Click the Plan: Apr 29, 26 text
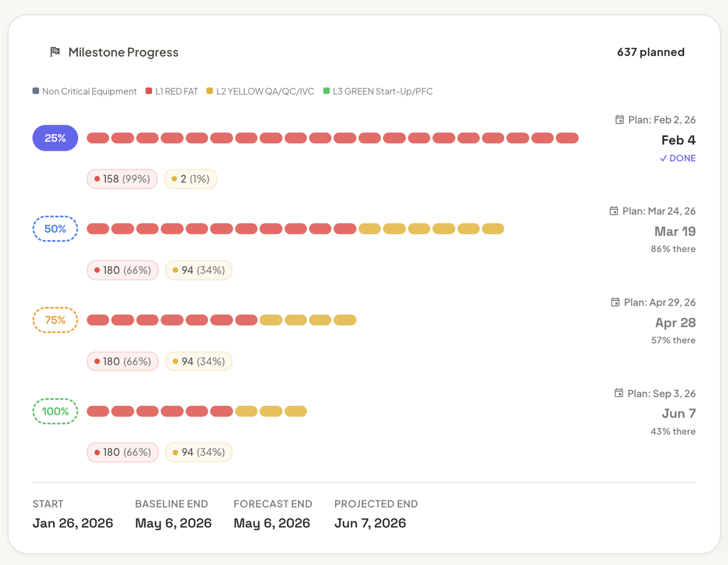The width and height of the screenshot is (728, 565). click(x=660, y=302)
